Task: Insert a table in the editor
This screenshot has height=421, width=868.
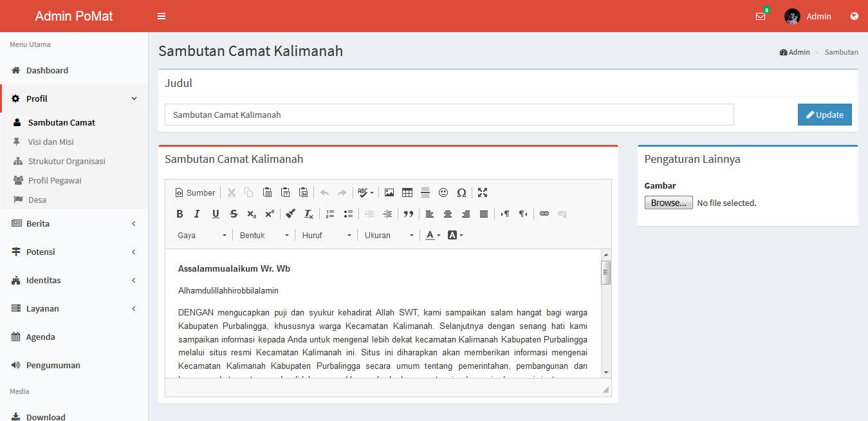Action: click(407, 192)
